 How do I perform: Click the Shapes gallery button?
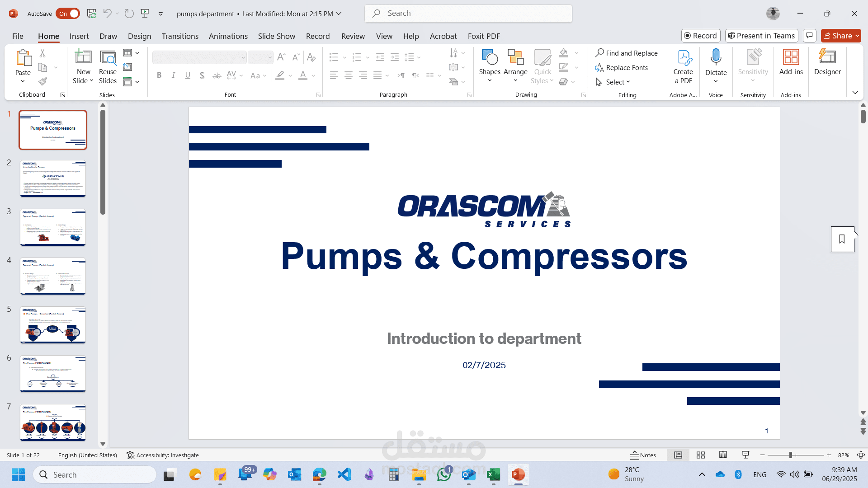point(490,66)
